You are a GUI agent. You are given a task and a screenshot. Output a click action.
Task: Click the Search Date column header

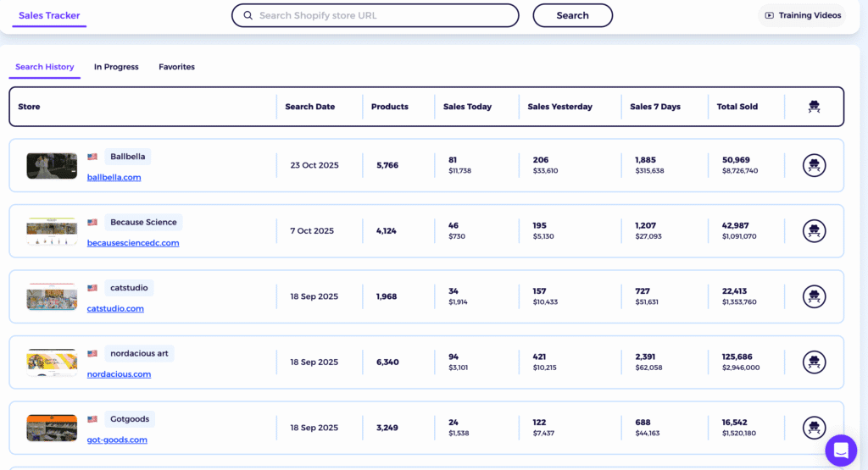310,107
